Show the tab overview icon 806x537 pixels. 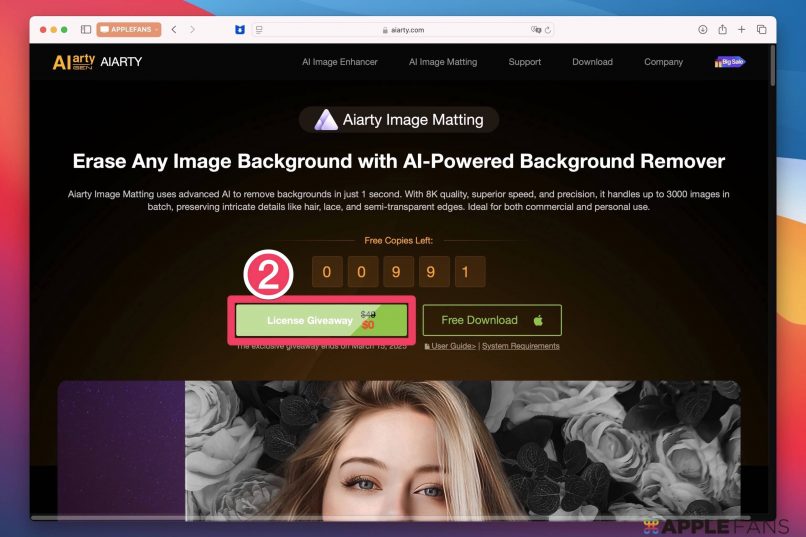coord(762,30)
